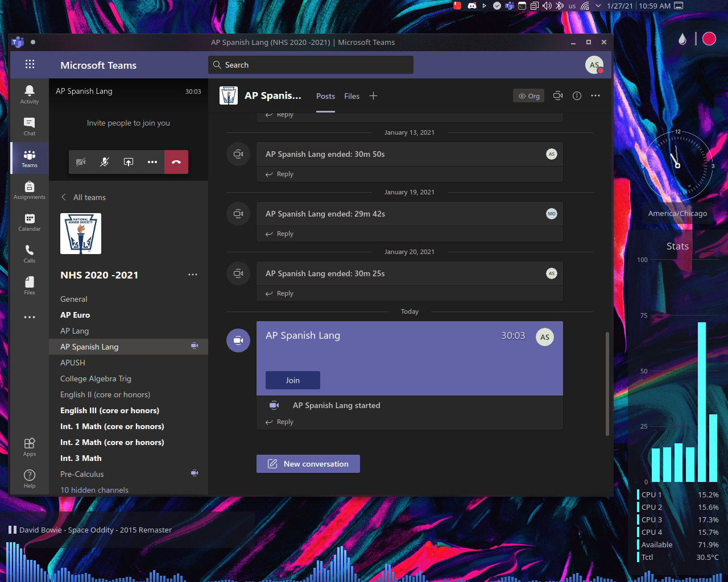728x582 pixels.
Task: Toggle the Org visibility button
Action: coord(528,96)
